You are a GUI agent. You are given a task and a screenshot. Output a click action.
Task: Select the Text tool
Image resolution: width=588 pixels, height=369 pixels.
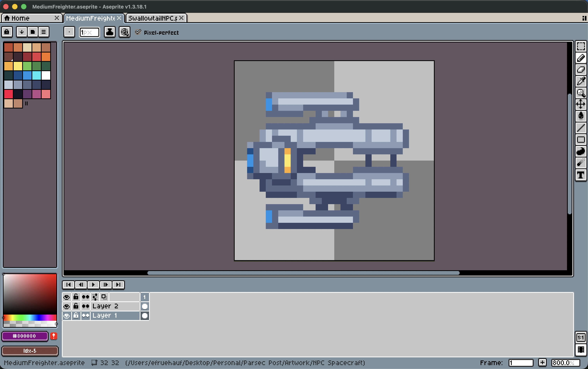coord(581,175)
